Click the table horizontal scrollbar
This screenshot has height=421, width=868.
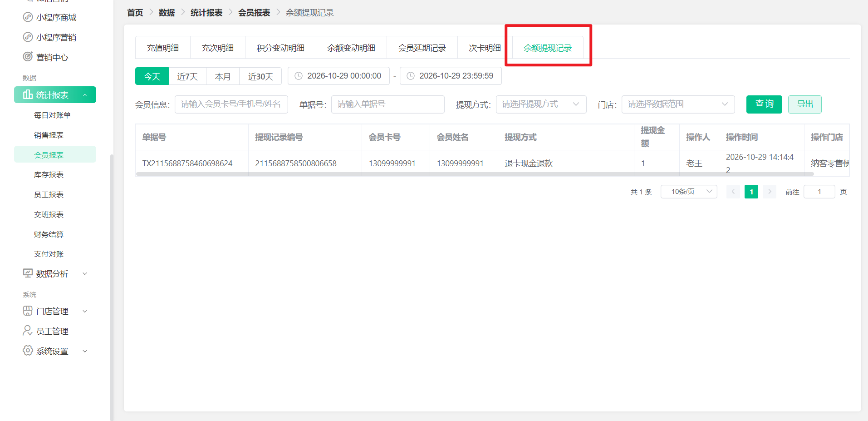[x=475, y=174]
